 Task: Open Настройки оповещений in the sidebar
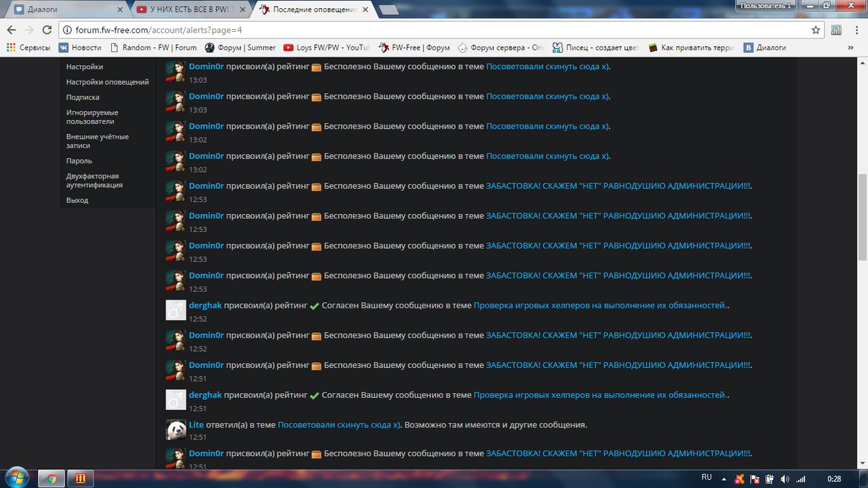(x=107, y=82)
